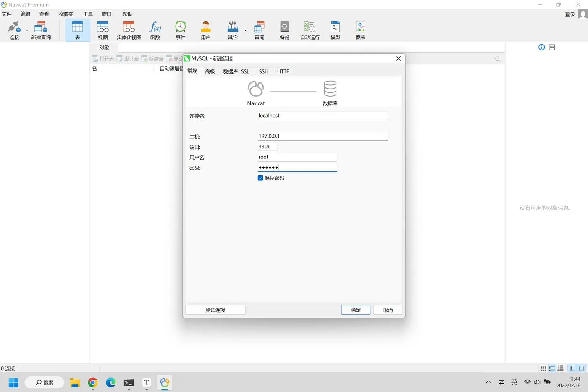Click the 数据库 cylinder icon in the dialog
588x392 pixels.
(x=330, y=89)
